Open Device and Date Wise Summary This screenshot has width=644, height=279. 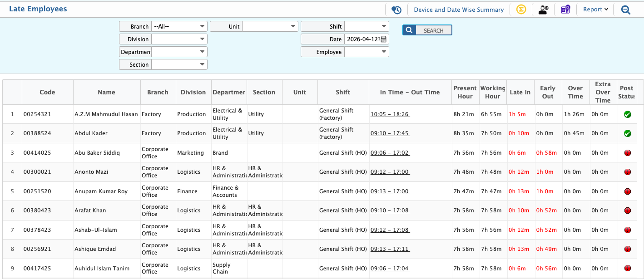(459, 10)
